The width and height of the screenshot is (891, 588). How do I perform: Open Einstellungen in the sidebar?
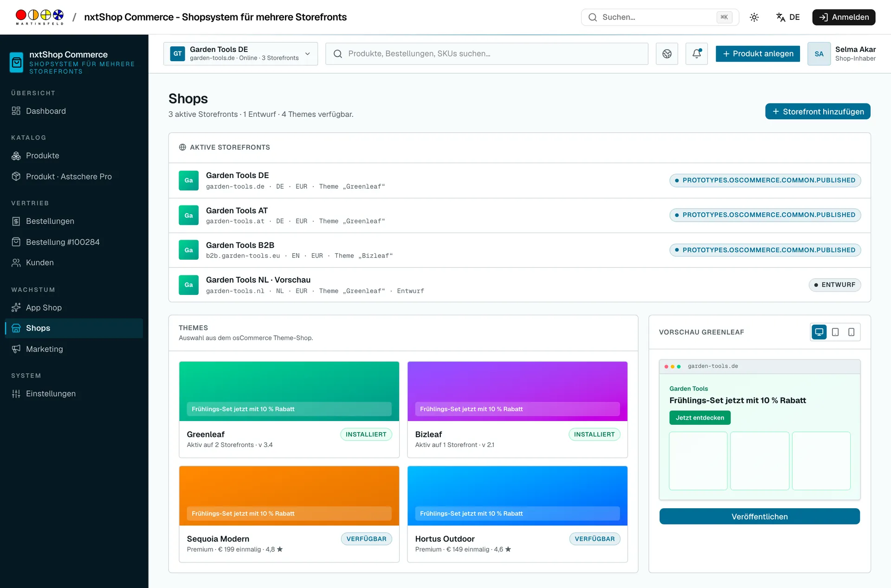(74, 393)
